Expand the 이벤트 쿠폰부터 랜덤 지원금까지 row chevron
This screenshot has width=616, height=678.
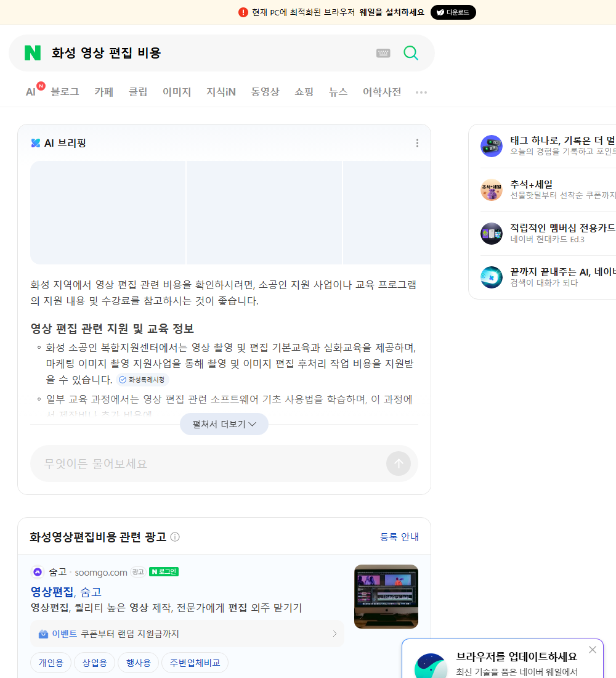(334, 634)
